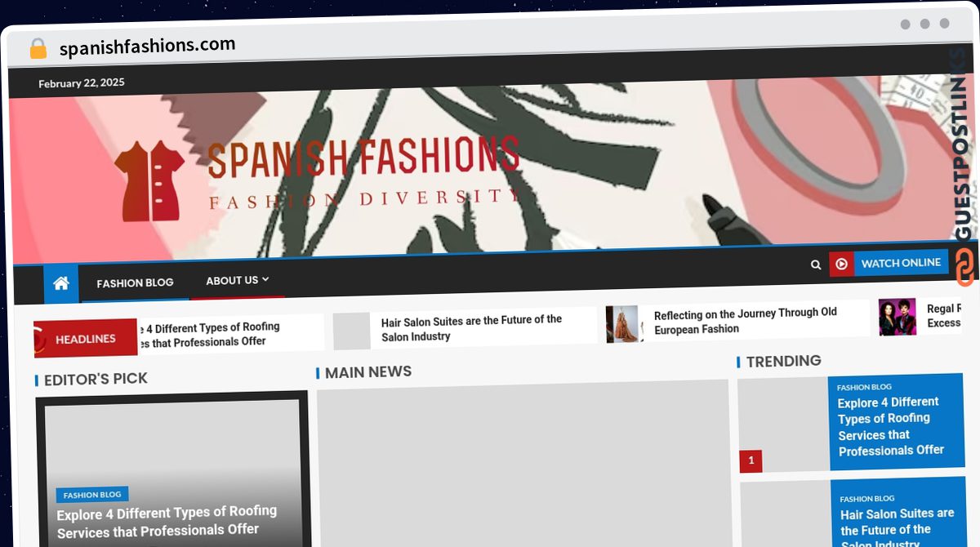Open Editor's Pick roofing services article title
Image resolution: width=980 pixels, height=547 pixels.
167,521
